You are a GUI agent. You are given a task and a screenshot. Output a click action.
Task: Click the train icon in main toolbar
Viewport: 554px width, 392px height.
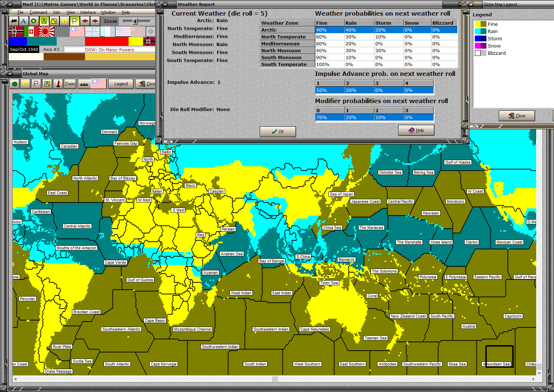(x=14, y=21)
